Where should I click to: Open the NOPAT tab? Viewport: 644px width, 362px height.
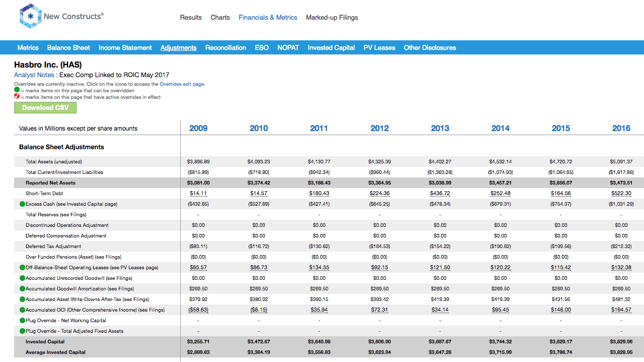pyautogui.click(x=288, y=48)
